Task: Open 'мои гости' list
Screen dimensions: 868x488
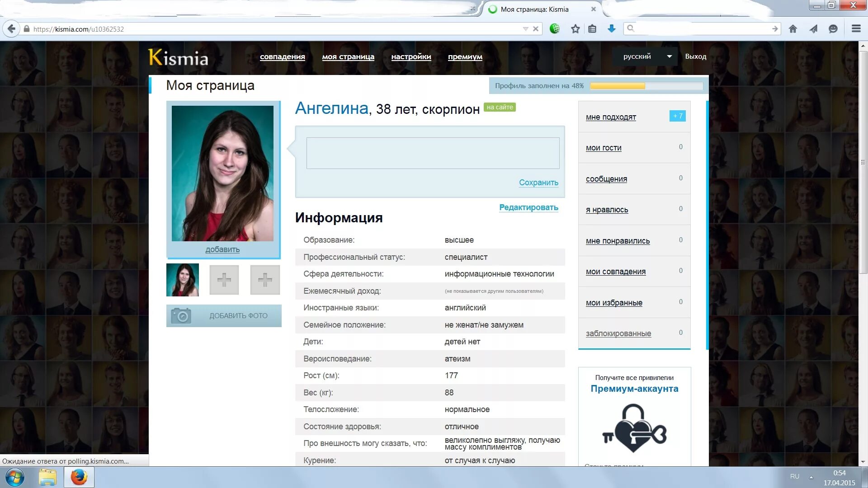Action: click(x=604, y=148)
